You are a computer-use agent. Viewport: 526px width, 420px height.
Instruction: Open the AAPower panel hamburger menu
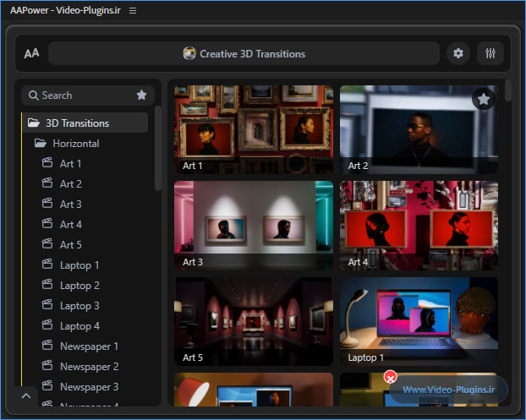133,11
